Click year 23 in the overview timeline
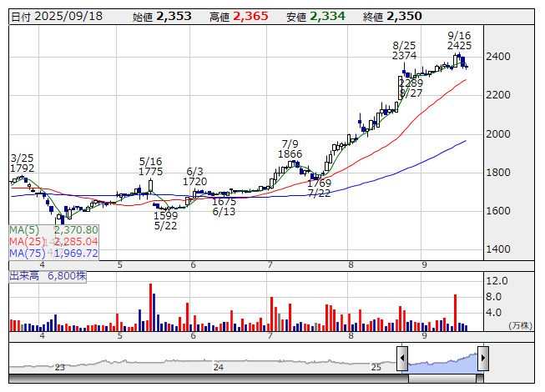 [59, 367]
